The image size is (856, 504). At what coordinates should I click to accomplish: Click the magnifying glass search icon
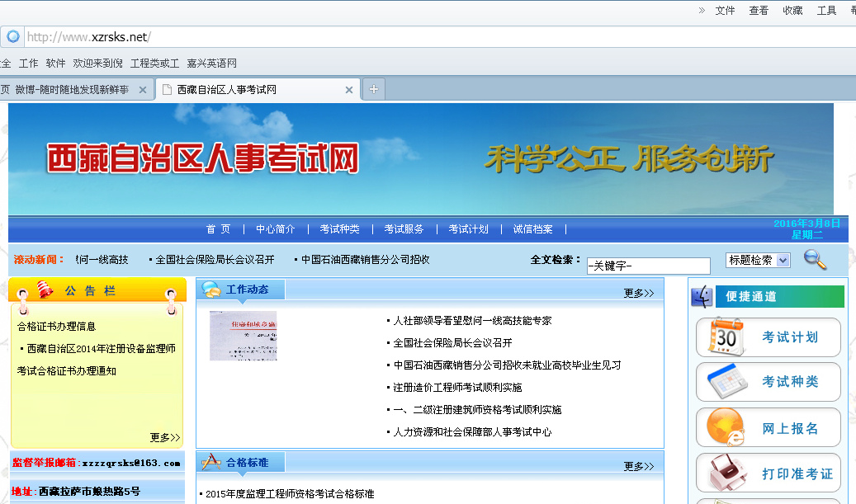pyautogui.click(x=815, y=260)
